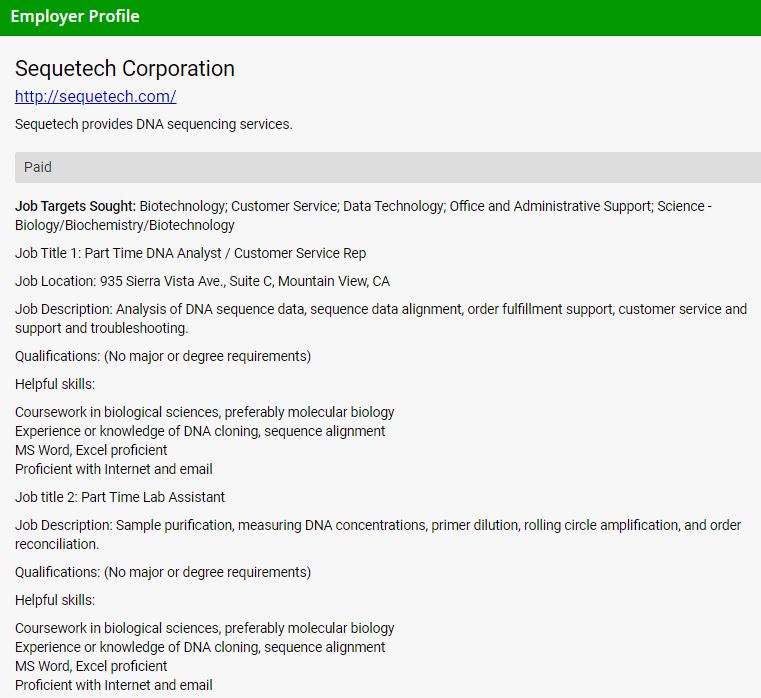Click the last MS Word, Excel proficient line

91,666
